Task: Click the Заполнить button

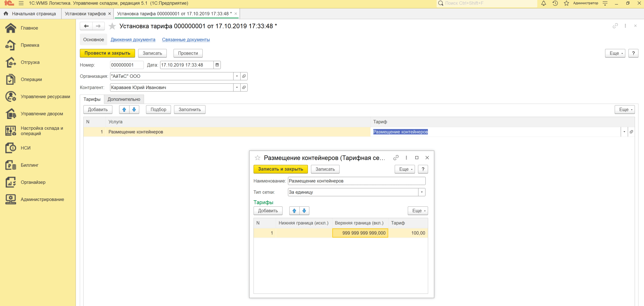Action: (x=189, y=110)
